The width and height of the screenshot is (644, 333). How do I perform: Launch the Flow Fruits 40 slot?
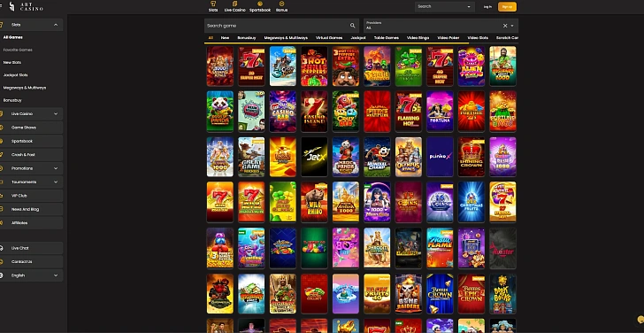tap(377, 294)
